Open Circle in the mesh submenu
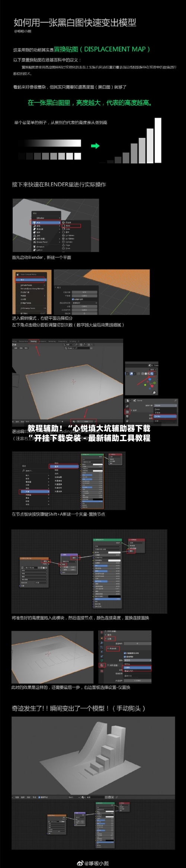186x868 pixels. pyautogui.click(x=67, y=232)
